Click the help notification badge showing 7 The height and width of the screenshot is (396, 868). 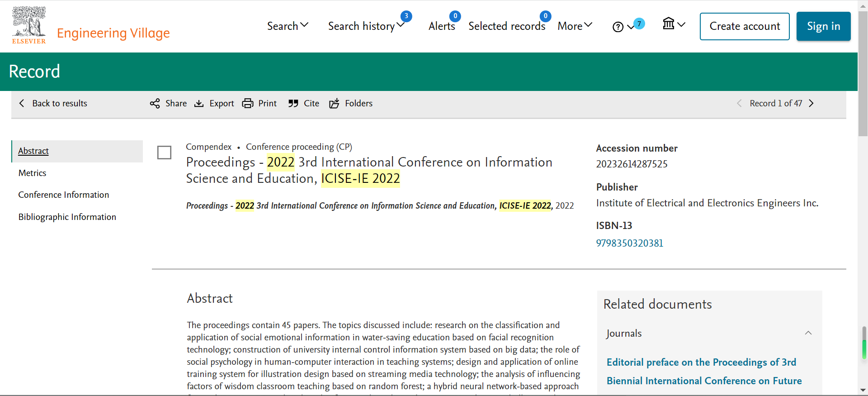point(639,24)
